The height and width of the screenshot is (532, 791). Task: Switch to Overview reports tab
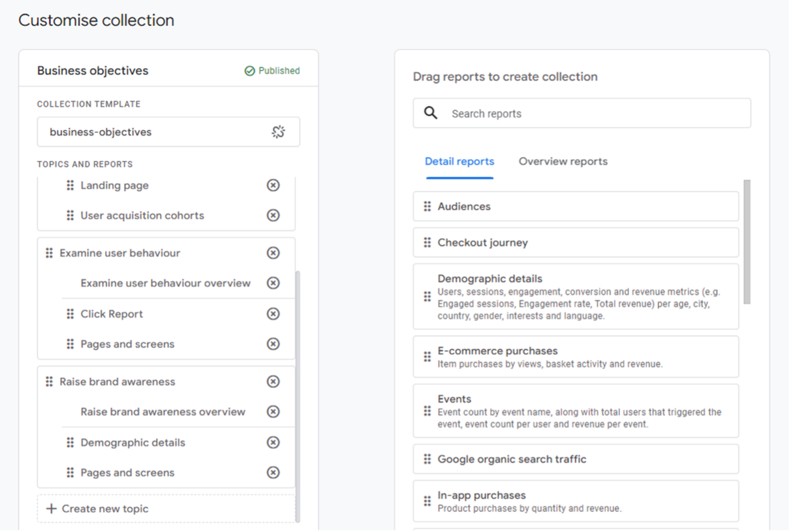563,162
